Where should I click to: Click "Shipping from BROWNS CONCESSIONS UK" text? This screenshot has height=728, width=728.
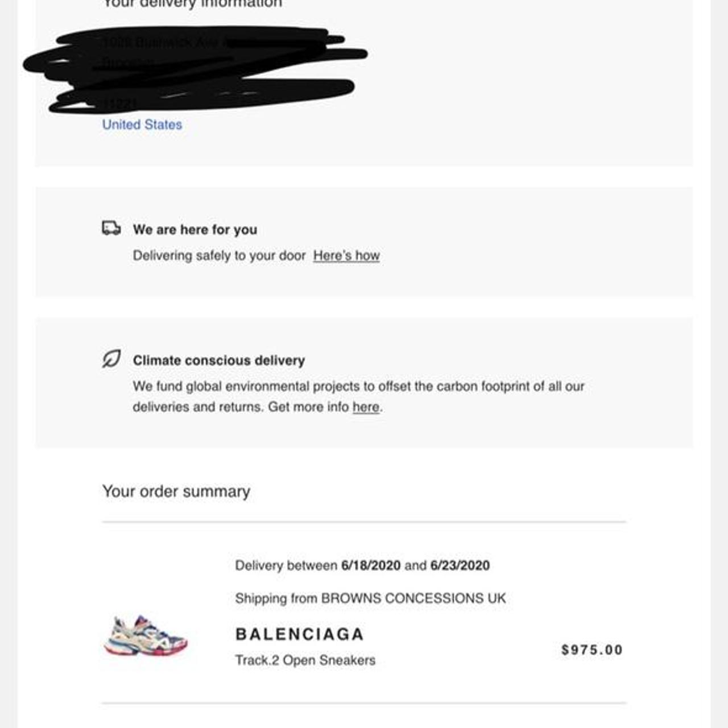point(370,598)
